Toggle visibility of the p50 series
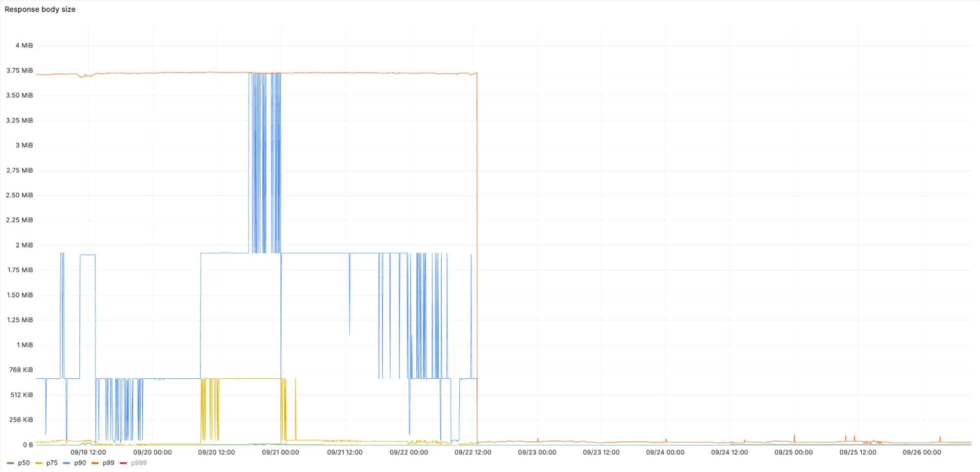980x472 pixels. 24,463
